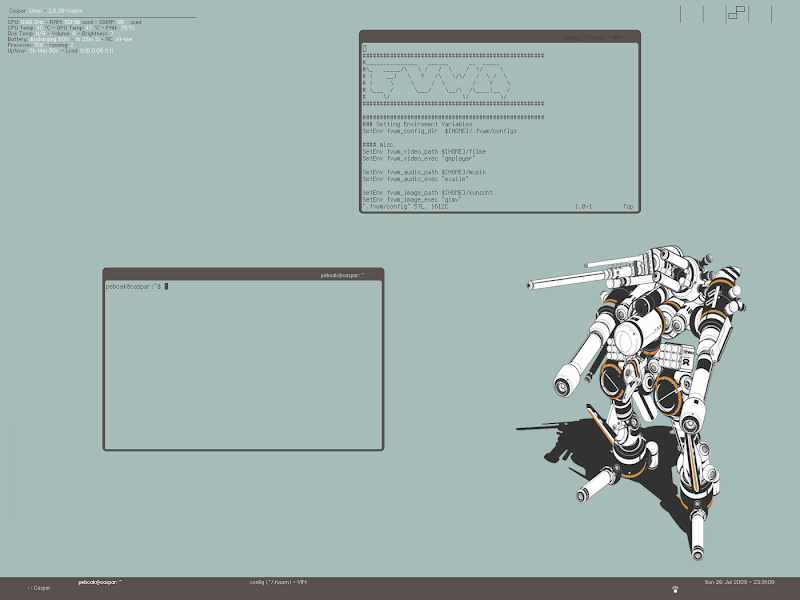Screen dimensions: 800x600
Task: Select the lower mini window in the pager
Action: [x=733, y=16]
